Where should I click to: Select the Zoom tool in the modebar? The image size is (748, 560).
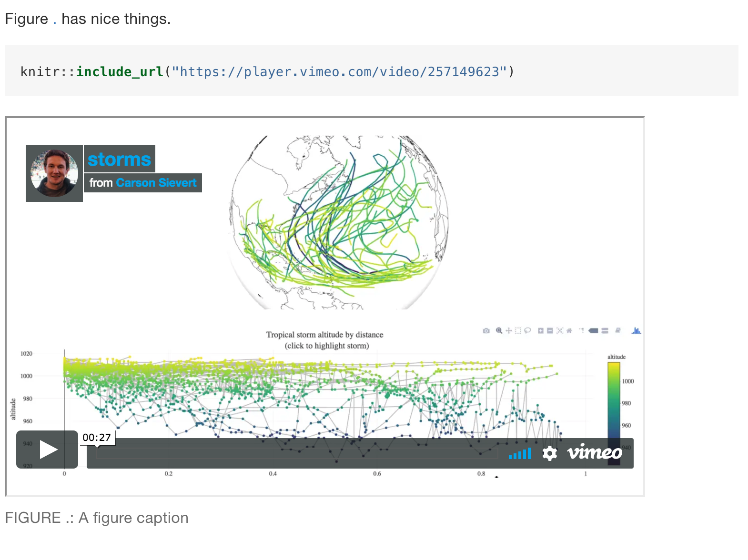pos(499,330)
